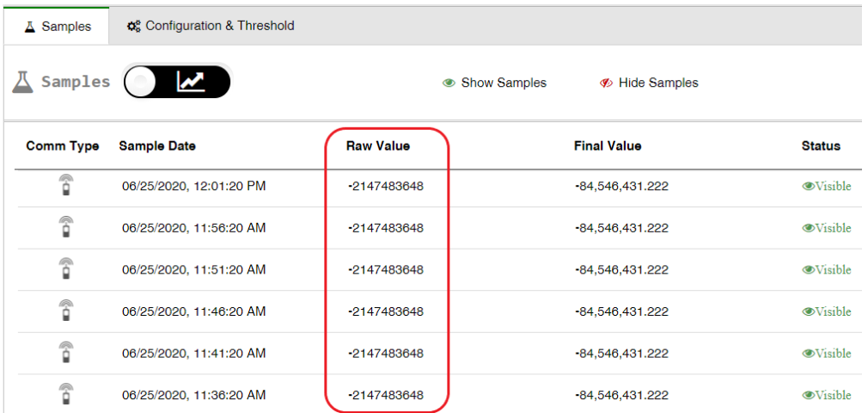Click the flask icon on Samples tab
This screenshot has width=868, height=413.
coord(30,27)
